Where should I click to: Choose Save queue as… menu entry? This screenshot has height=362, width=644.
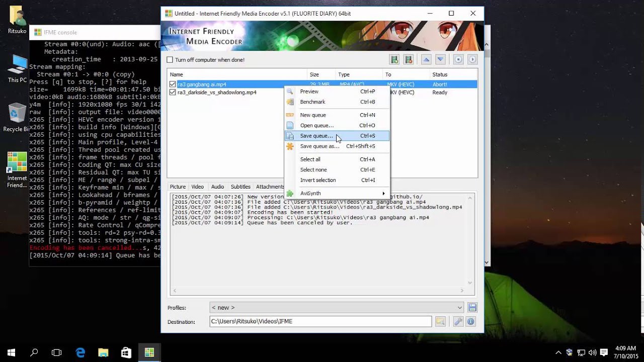337,146
